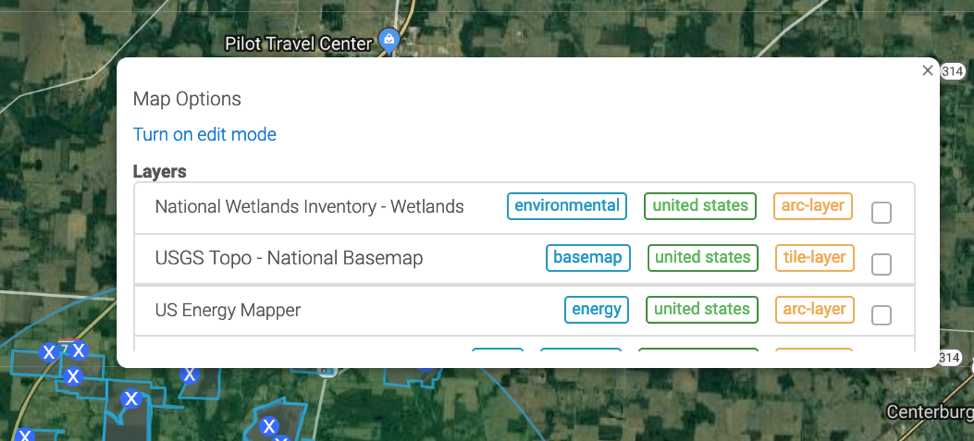
Task: Select National Wetlands Inventory - Wetlands layer name
Action: tap(309, 207)
